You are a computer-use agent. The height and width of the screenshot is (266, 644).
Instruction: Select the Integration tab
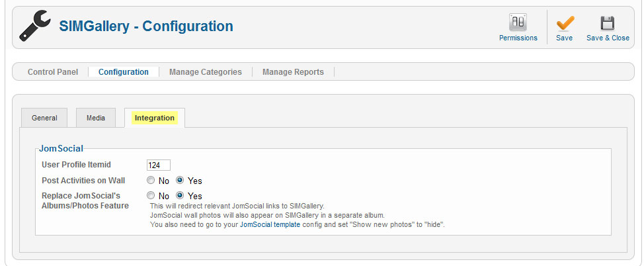click(155, 118)
